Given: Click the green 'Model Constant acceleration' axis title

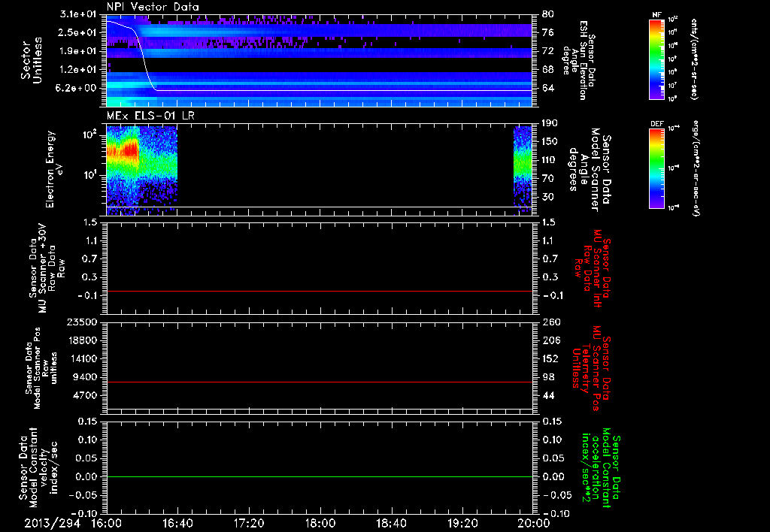Looking at the screenshot, I should [601, 467].
